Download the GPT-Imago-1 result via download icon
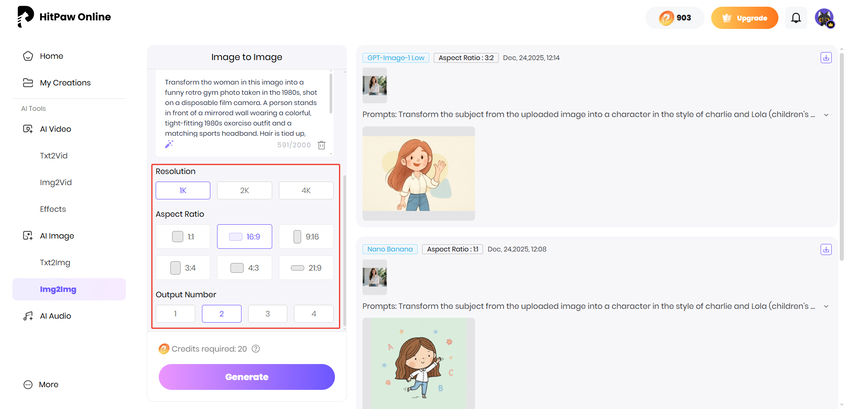 826,58
